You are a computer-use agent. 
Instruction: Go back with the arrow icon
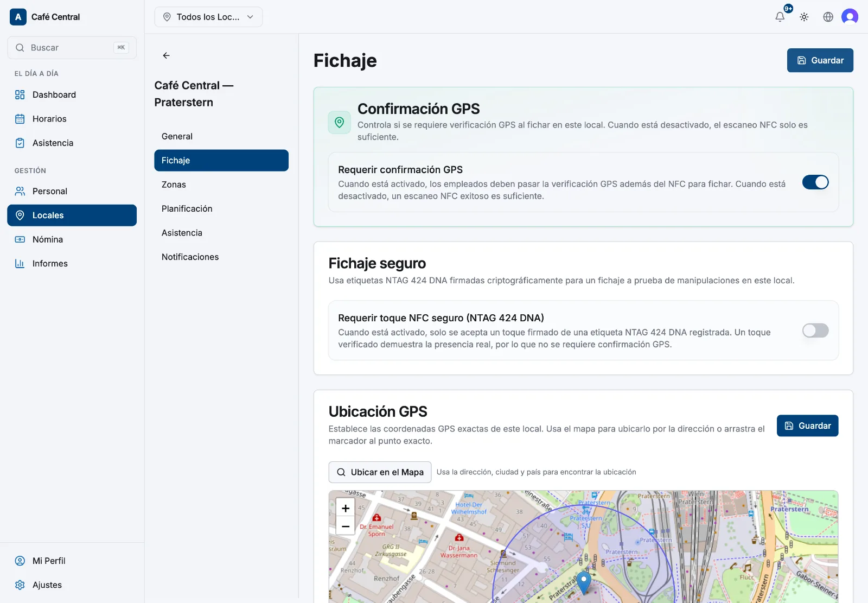coord(167,55)
